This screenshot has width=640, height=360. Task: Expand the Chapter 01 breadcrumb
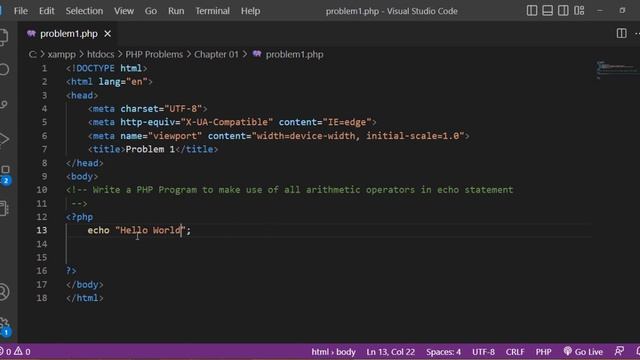(x=216, y=54)
